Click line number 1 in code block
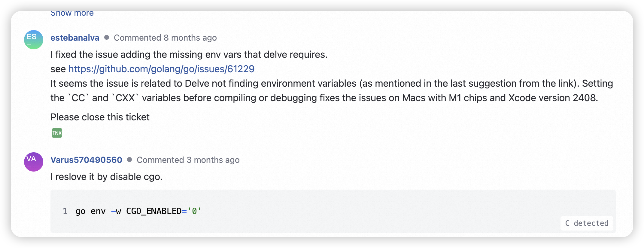 [x=65, y=211]
